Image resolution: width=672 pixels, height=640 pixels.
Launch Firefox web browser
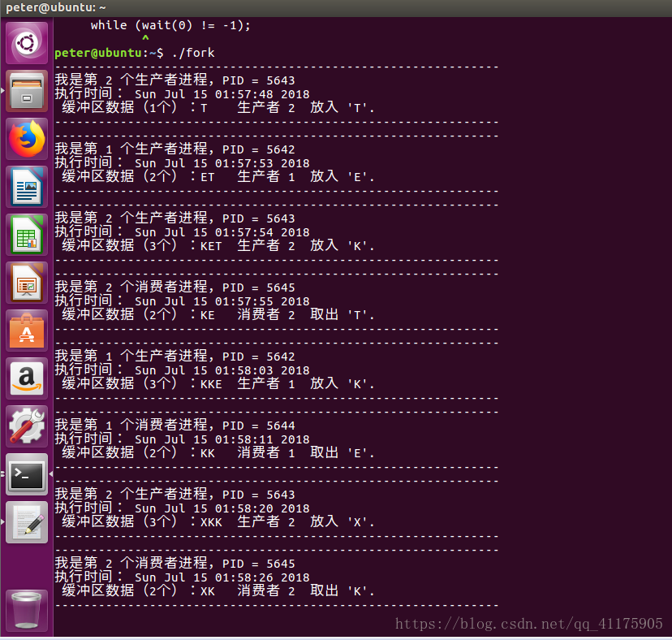27,139
